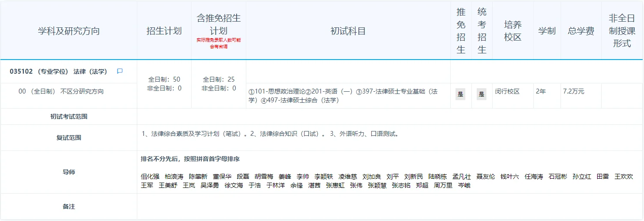Click tutor name 董保华
The width and height of the screenshot is (644, 221).
pyautogui.click(x=222, y=176)
